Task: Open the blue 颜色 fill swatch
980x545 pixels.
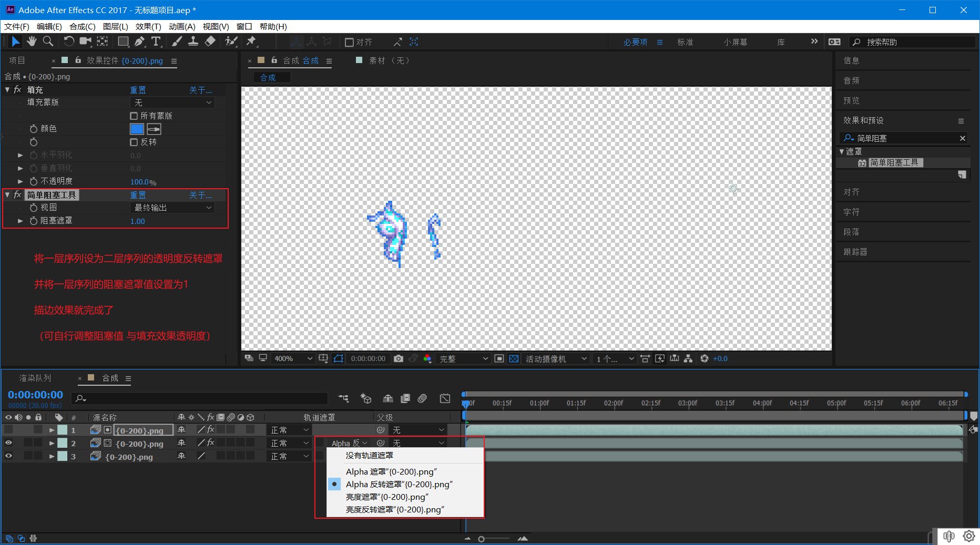Action: [137, 129]
